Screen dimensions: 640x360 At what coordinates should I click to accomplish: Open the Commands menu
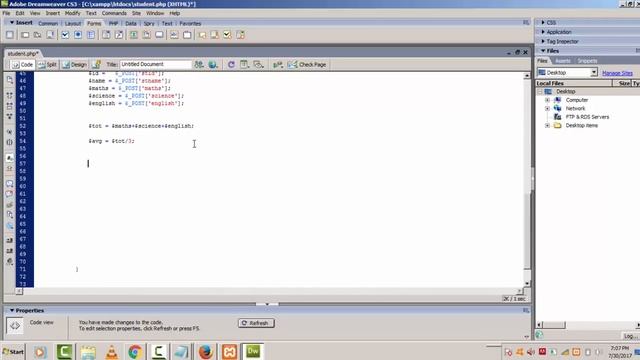(x=114, y=13)
